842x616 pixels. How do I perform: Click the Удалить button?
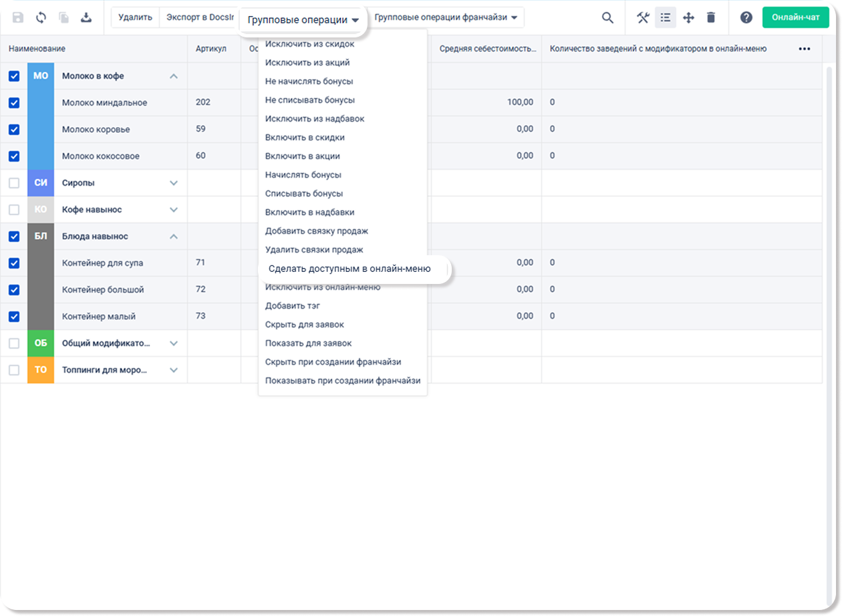[x=135, y=17]
